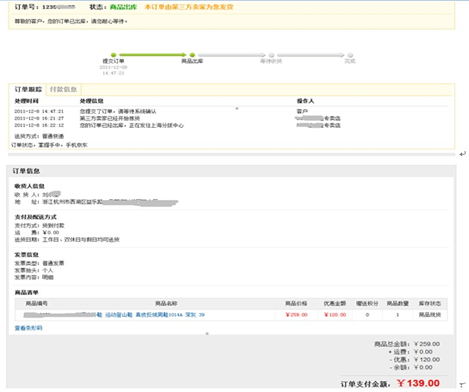Click the 商品出库 status text at top
469x392 pixels.
pos(123,7)
